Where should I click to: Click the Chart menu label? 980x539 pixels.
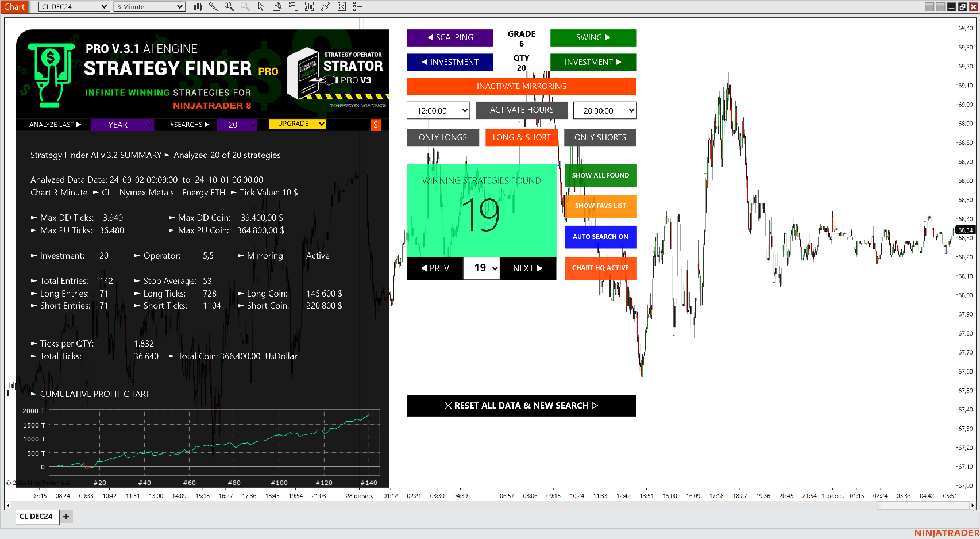(x=14, y=6)
